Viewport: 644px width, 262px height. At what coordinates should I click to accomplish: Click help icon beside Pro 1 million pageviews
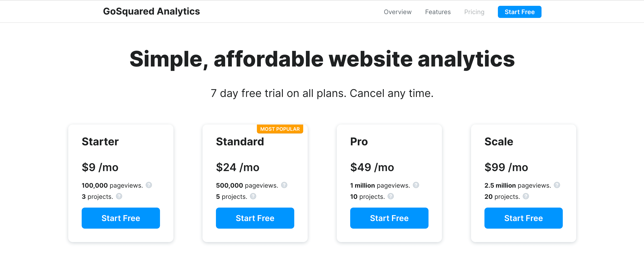pyautogui.click(x=416, y=185)
